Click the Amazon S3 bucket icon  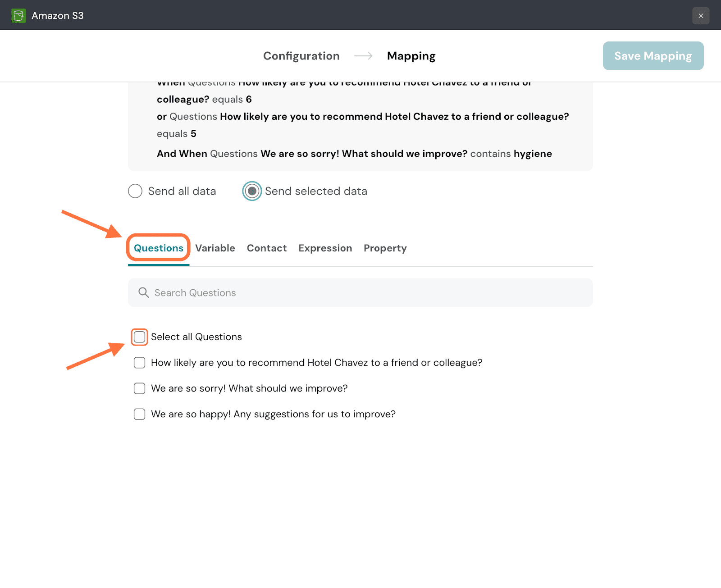[x=18, y=16]
